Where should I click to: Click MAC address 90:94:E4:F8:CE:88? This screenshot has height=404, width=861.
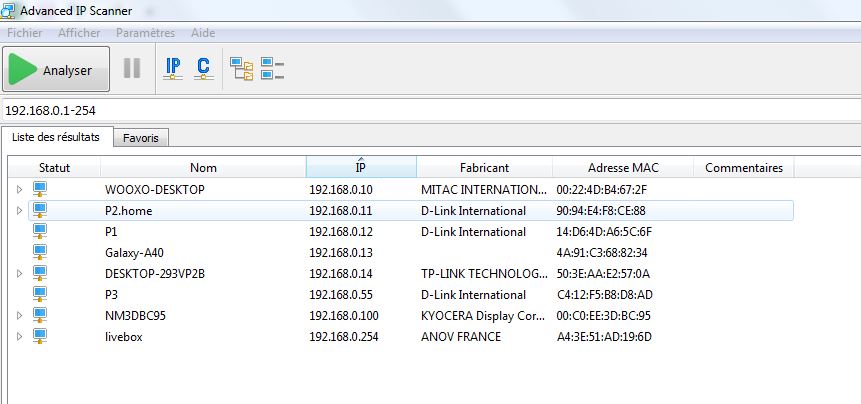pyautogui.click(x=601, y=211)
